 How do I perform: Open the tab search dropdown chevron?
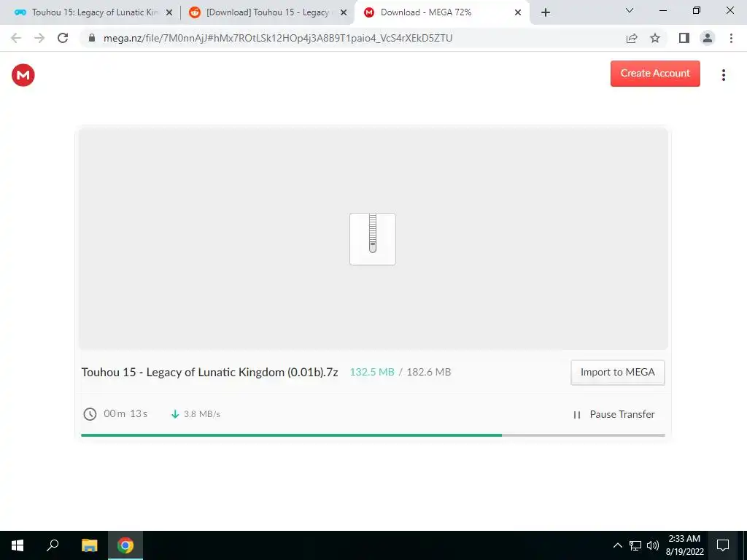(x=630, y=10)
